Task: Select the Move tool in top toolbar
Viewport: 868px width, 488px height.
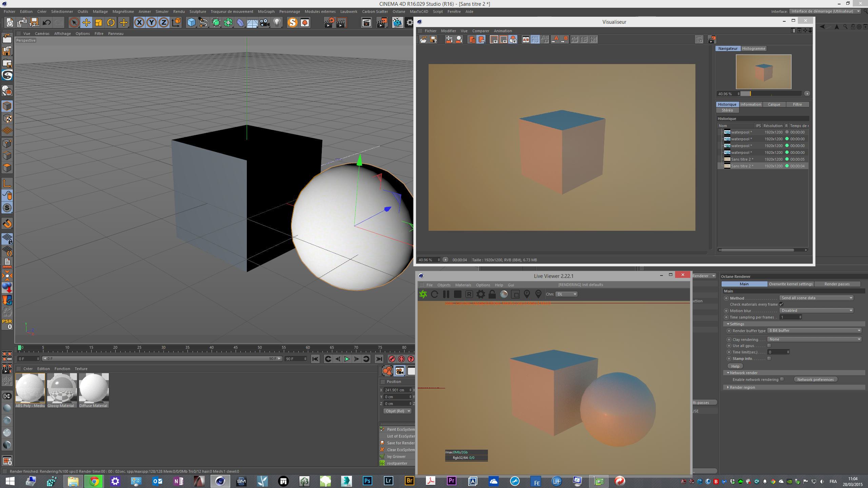Action: pyautogui.click(x=86, y=23)
